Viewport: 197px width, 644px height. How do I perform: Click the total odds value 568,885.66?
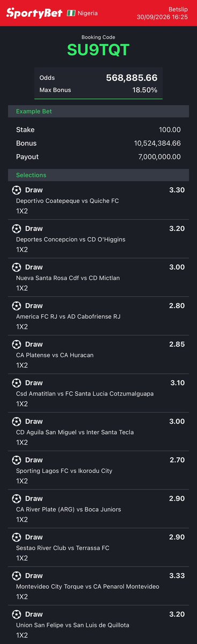[132, 78]
